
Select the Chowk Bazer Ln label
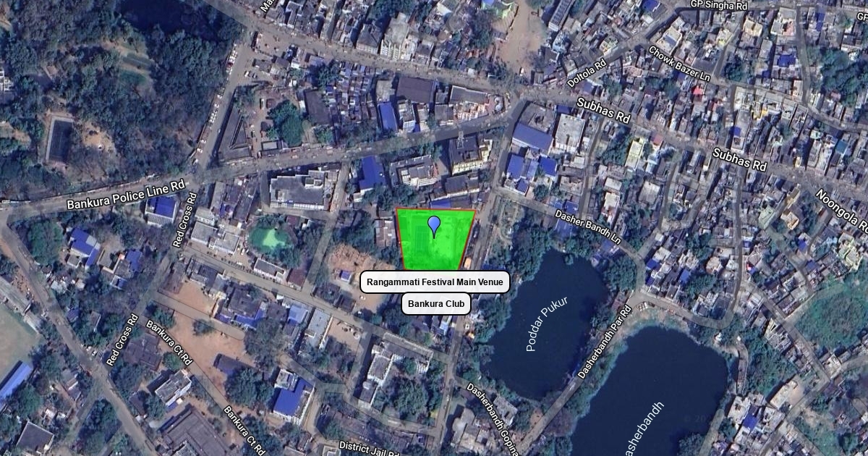tap(679, 63)
